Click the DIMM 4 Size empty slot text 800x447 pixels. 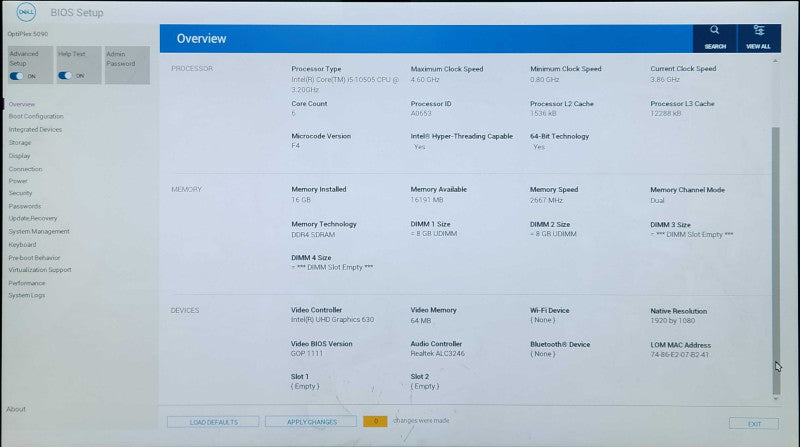332,267
